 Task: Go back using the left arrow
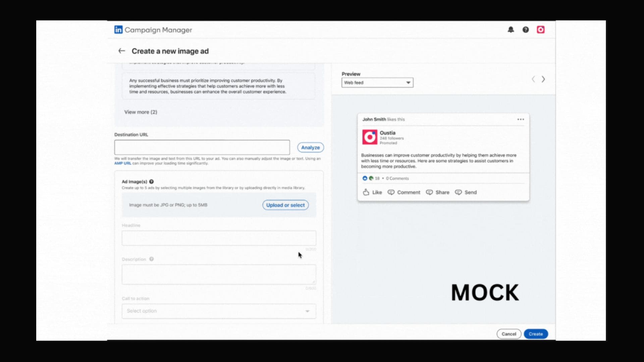[x=122, y=51]
